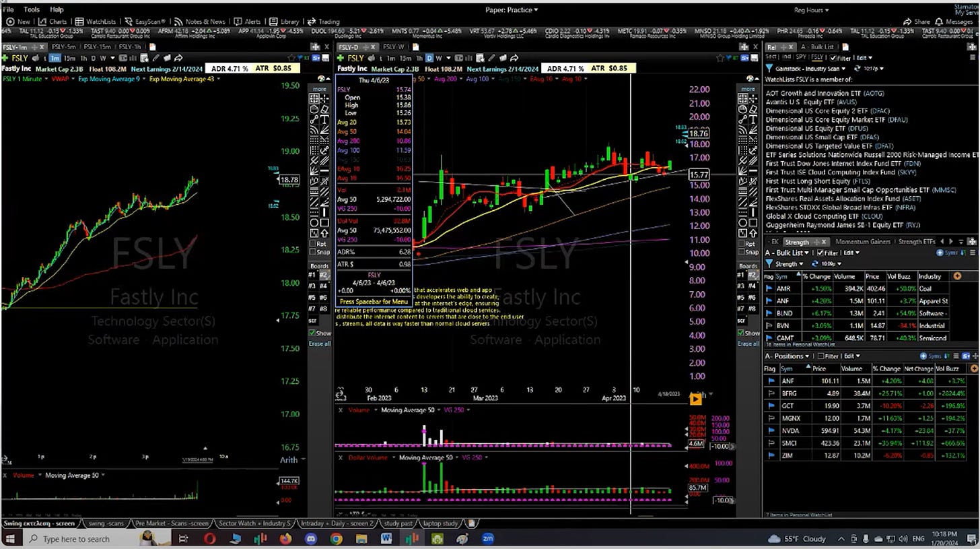Open the Reg Hours dropdown
The height and width of the screenshot is (549, 980).
(x=811, y=9)
